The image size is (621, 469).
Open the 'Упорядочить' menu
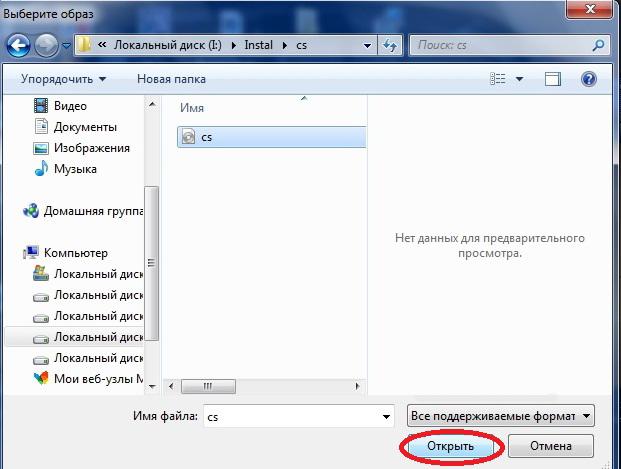63,79
